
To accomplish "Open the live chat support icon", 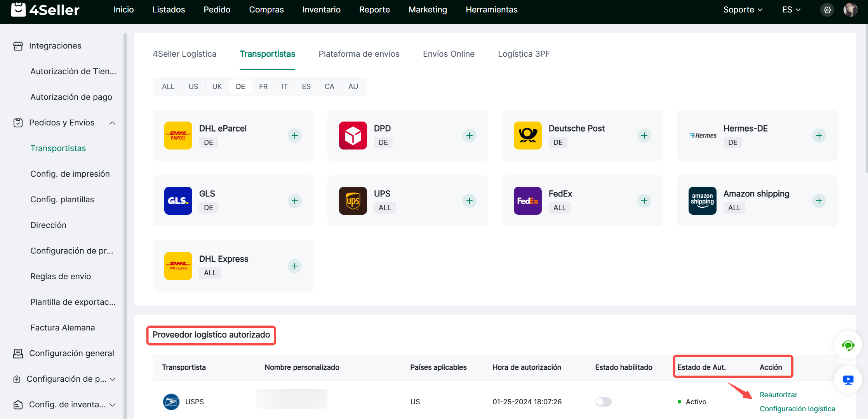I will click(848, 345).
